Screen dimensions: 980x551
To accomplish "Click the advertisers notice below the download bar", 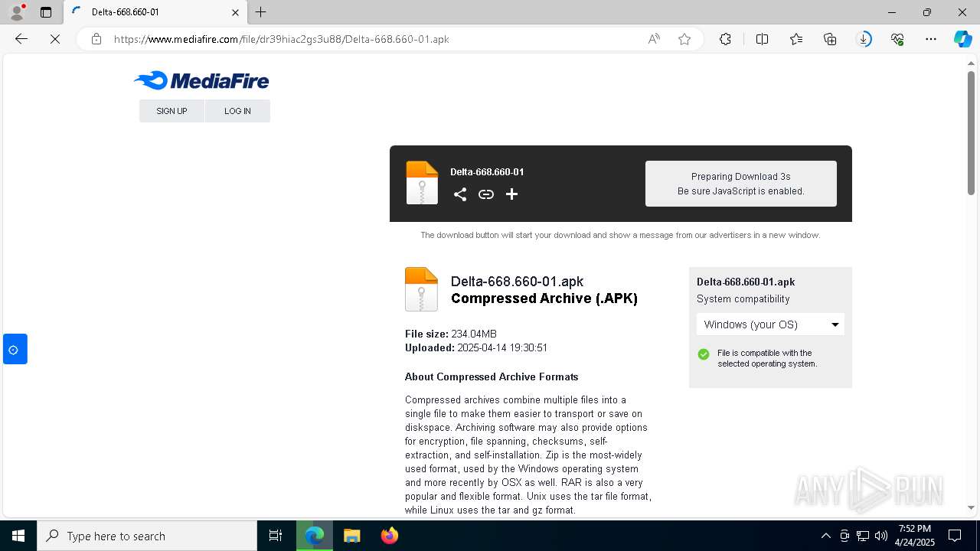I will tap(620, 235).
